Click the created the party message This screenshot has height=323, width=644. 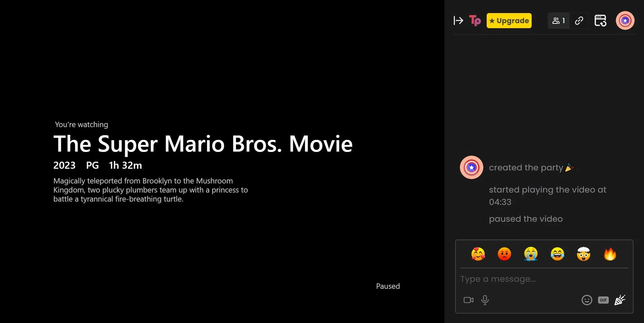tap(531, 167)
